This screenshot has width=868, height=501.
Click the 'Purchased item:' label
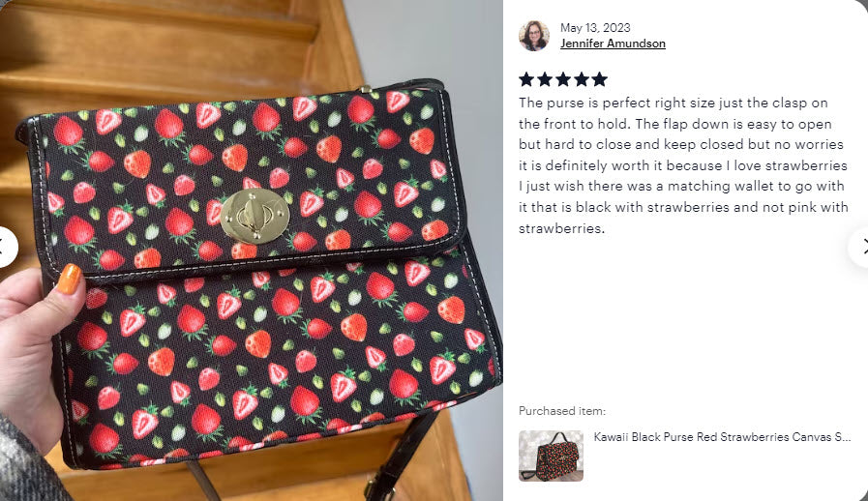(562, 411)
